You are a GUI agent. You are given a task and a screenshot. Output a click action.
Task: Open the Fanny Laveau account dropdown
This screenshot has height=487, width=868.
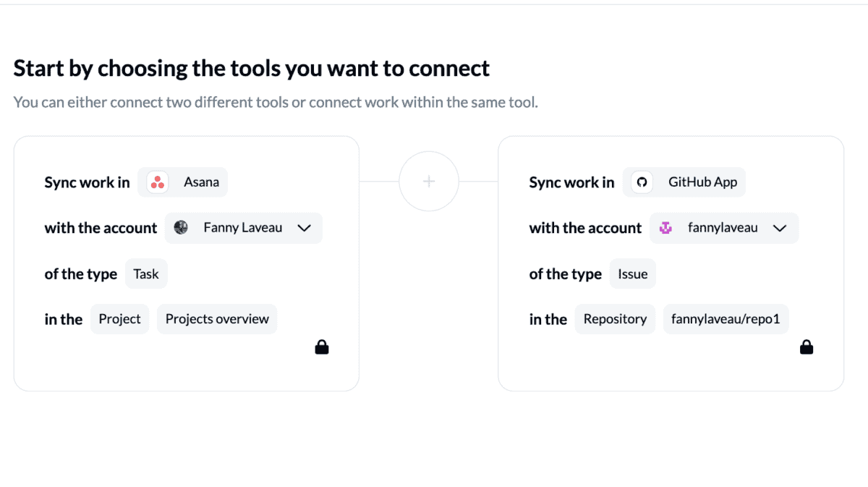click(x=244, y=227)
